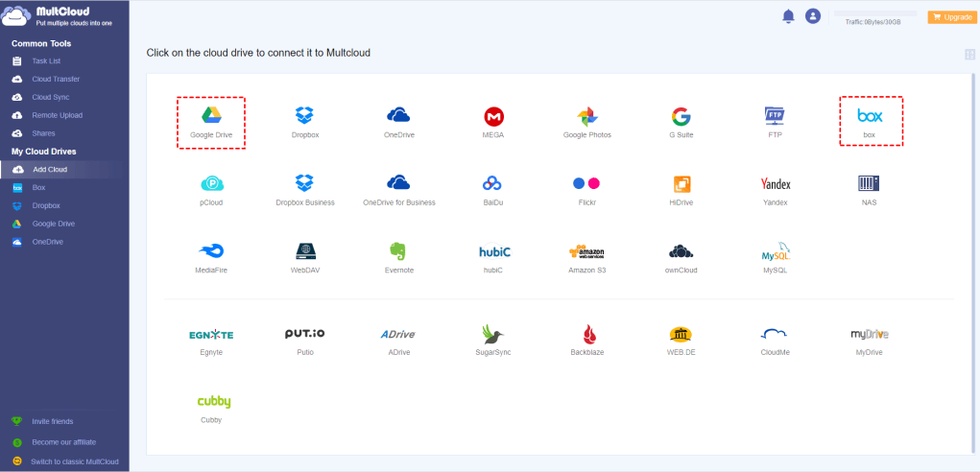Click the traffic usage progress bar
The height and width of the screenshot is (472, 980).
[x=875, y=13]
